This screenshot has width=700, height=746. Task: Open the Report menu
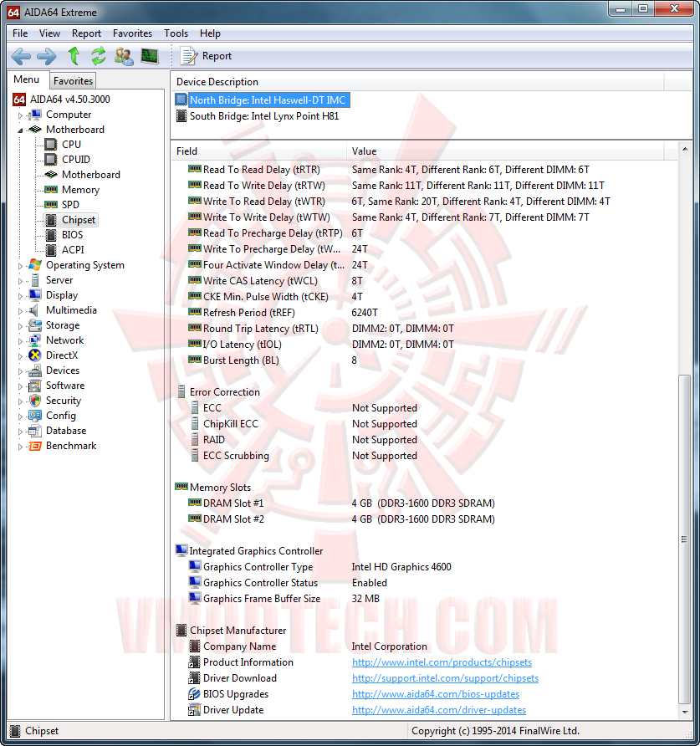[x=86, y=33]
